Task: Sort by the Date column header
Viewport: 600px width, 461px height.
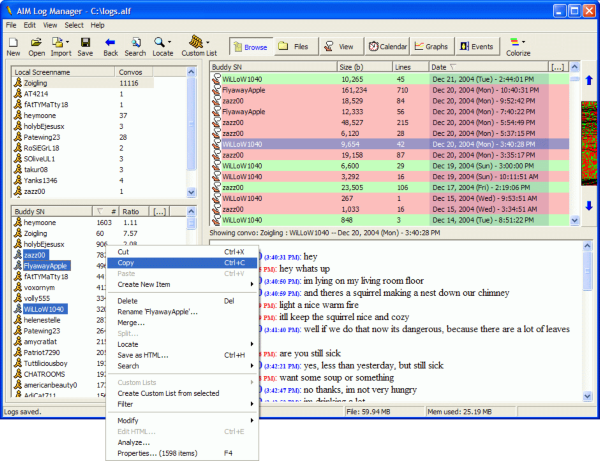Action: coord(488,67)
